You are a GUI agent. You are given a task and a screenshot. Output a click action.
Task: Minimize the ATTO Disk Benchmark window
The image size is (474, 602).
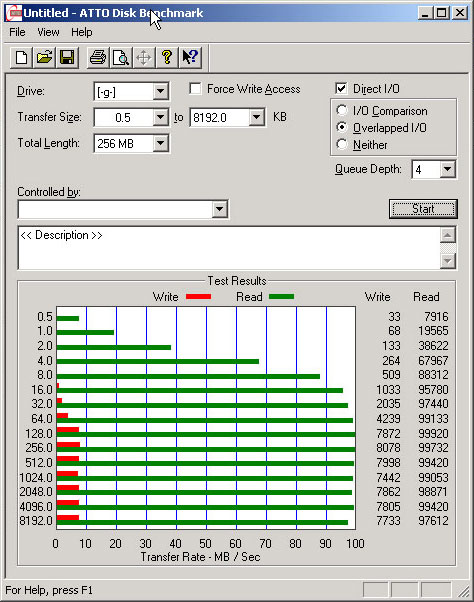pos(425,13)
